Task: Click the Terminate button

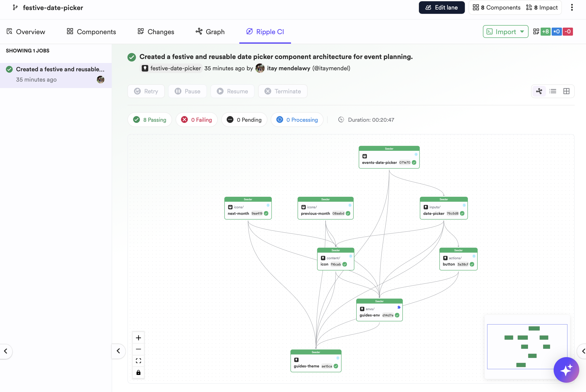Action: coord(283,91)
